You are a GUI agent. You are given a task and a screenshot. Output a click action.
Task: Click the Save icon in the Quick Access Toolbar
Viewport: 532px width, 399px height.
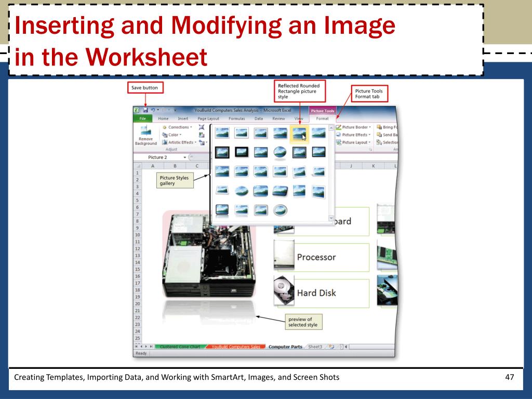point(145,110)
